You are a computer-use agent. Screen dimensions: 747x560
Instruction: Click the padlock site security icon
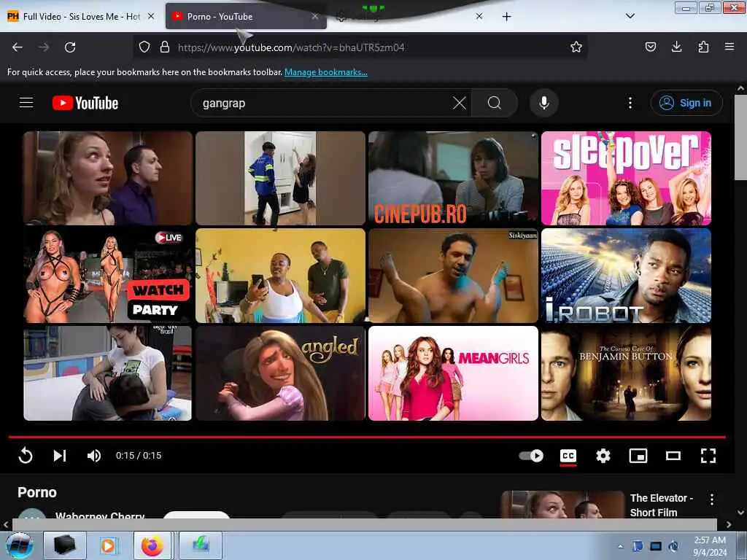click(165, 47)
